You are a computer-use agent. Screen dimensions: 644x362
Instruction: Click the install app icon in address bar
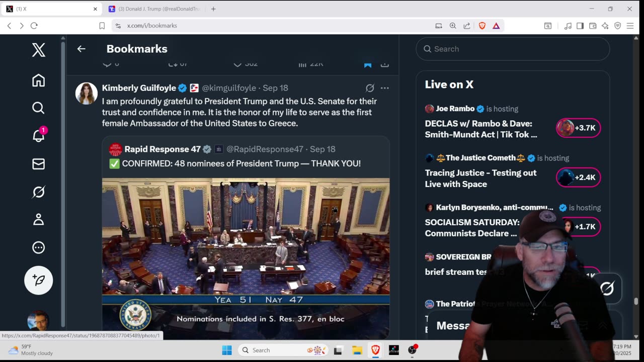click(x=439, y=26)
